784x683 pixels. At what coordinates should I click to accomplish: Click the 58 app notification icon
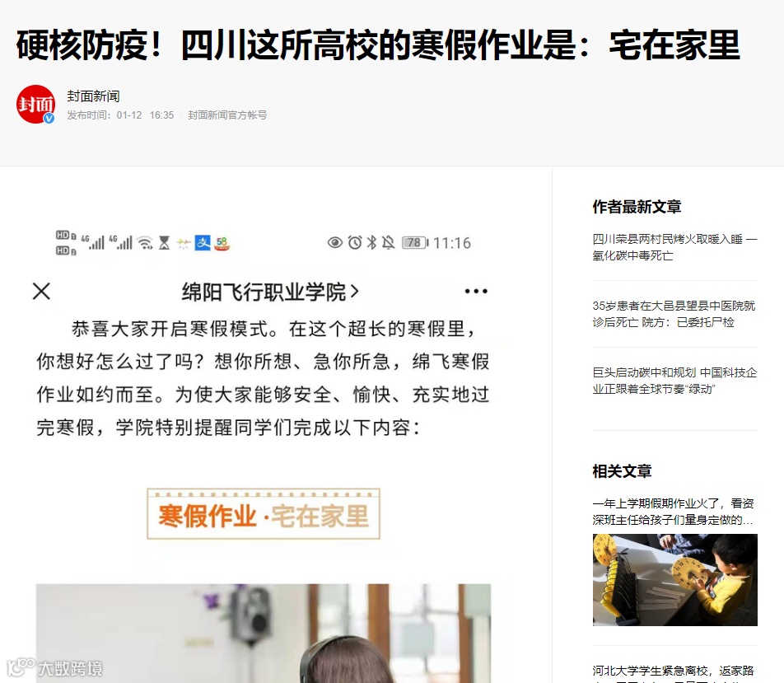click(222, 243)
